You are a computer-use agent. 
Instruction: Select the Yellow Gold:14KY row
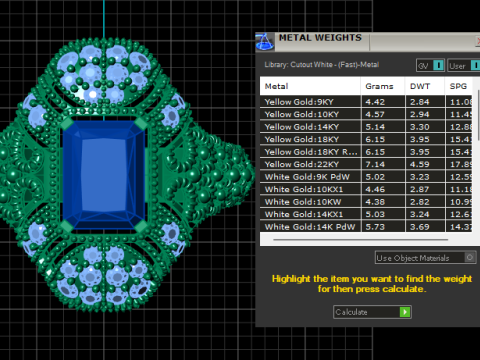(366, 127)
